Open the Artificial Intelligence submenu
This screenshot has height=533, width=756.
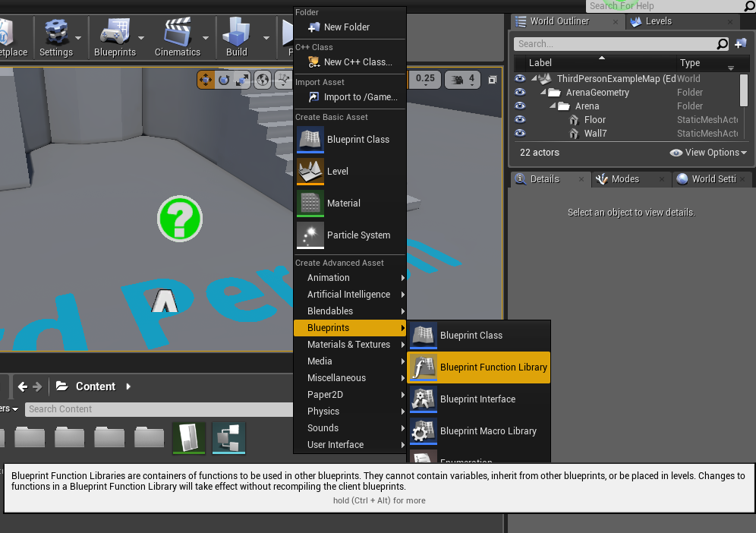click(x=350, y=295)
